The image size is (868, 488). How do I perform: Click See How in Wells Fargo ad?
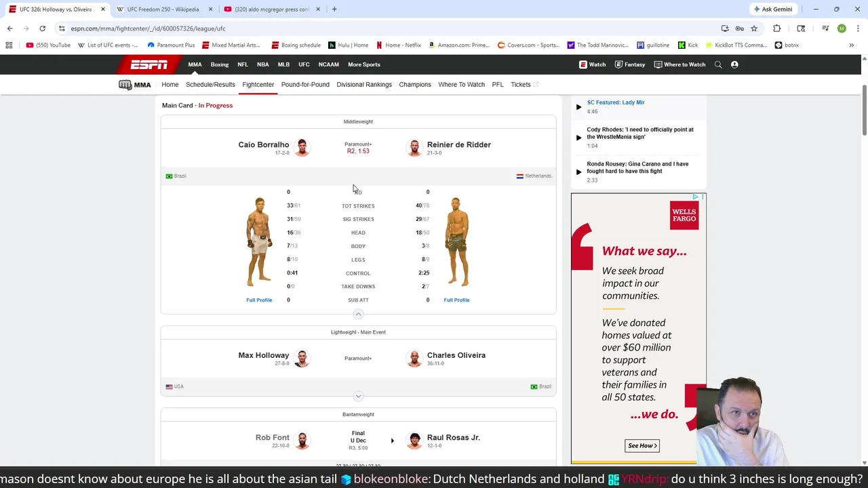(x=642, y=445)
